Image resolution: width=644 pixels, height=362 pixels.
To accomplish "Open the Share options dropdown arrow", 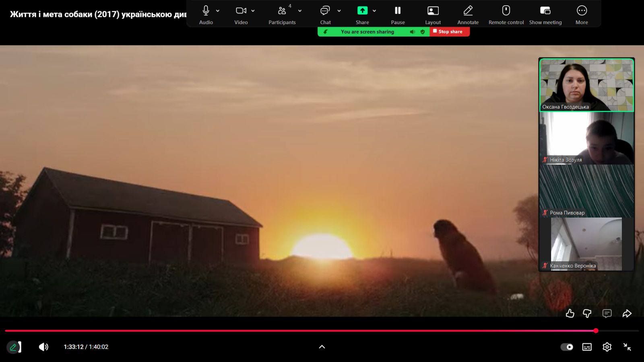I will pos(374,11).
